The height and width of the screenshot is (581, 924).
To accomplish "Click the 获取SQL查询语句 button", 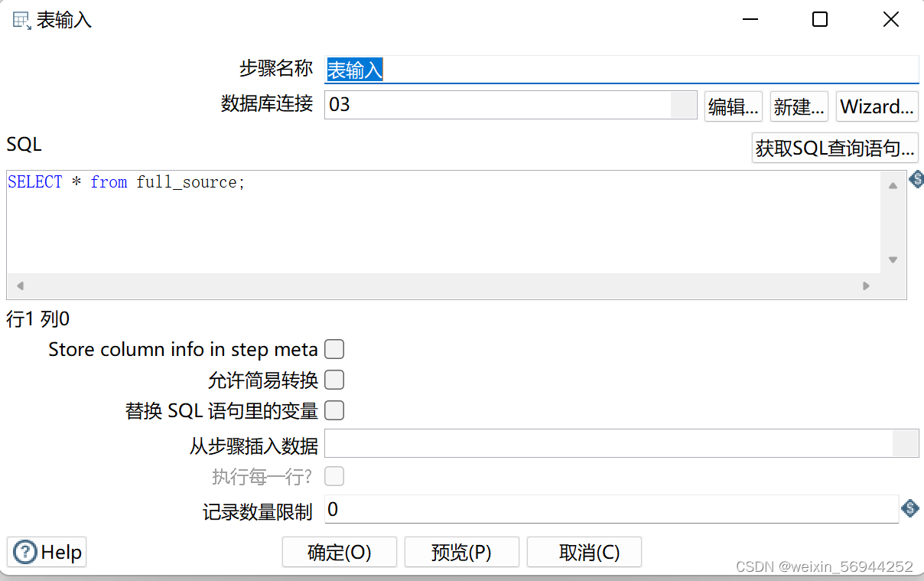I will tap(835, 149).
